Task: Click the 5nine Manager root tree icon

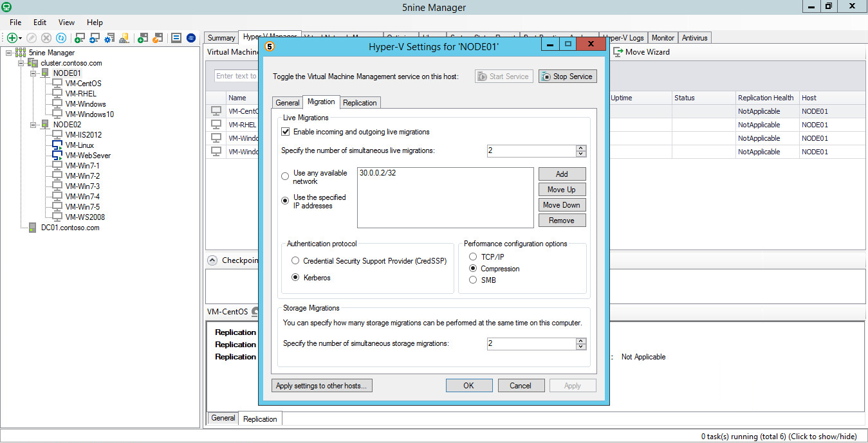Action: (x=21, y=53)
